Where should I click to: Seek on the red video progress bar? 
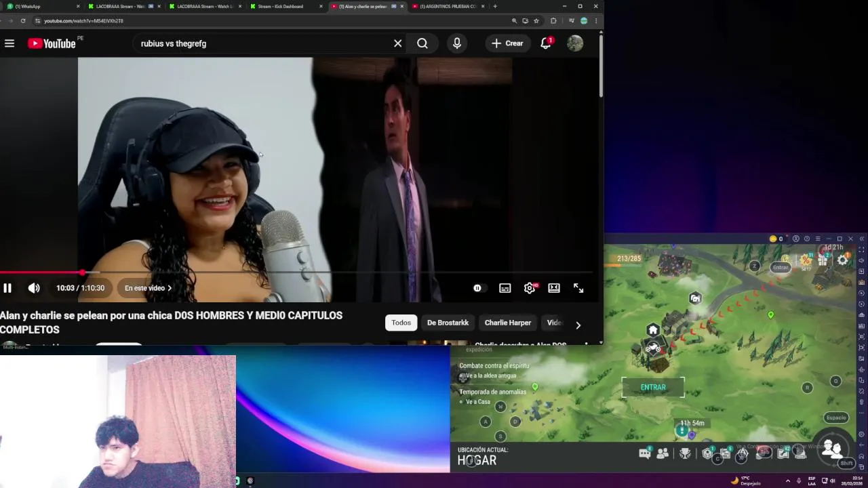(x=296, y=272)
